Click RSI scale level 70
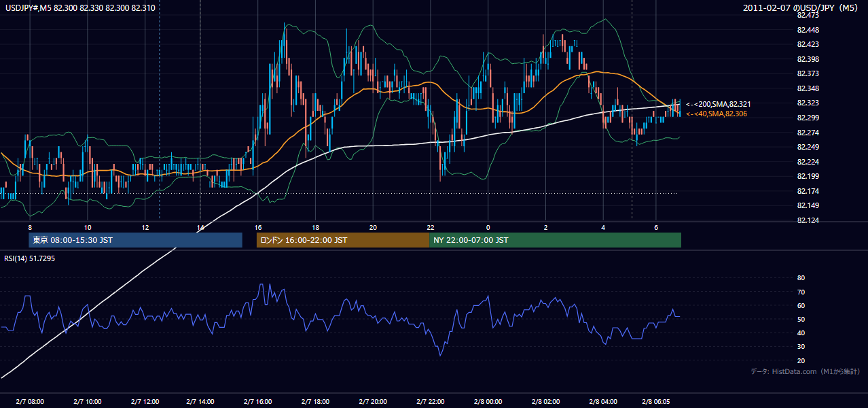868x408 pixels. tap(801, 292)
